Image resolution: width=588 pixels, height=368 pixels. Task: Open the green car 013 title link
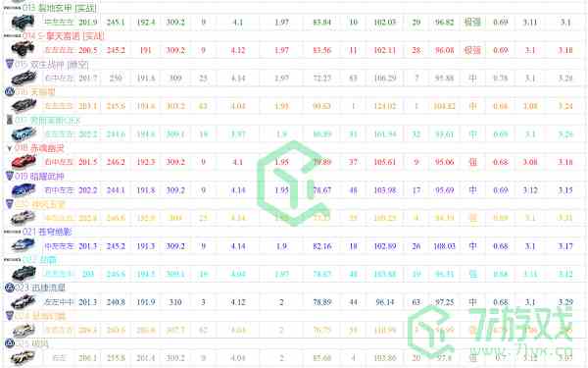[59, 8]
